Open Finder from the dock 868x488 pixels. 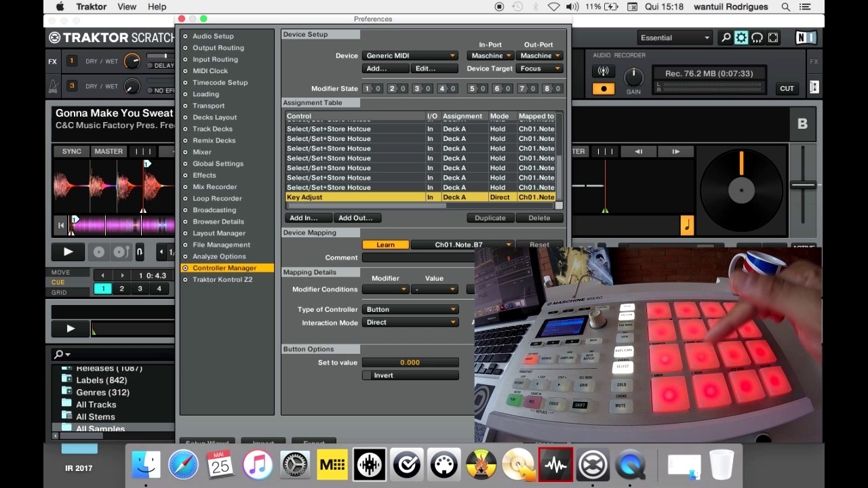[146, 465]
